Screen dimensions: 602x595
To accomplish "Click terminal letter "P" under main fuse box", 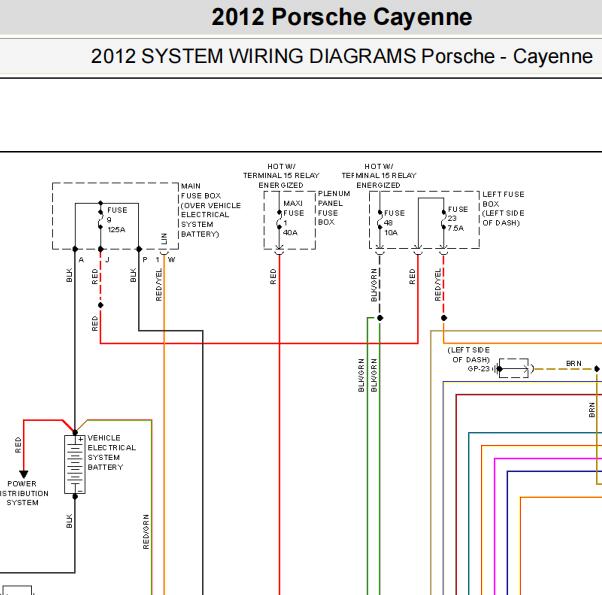I will coord(145,260).
